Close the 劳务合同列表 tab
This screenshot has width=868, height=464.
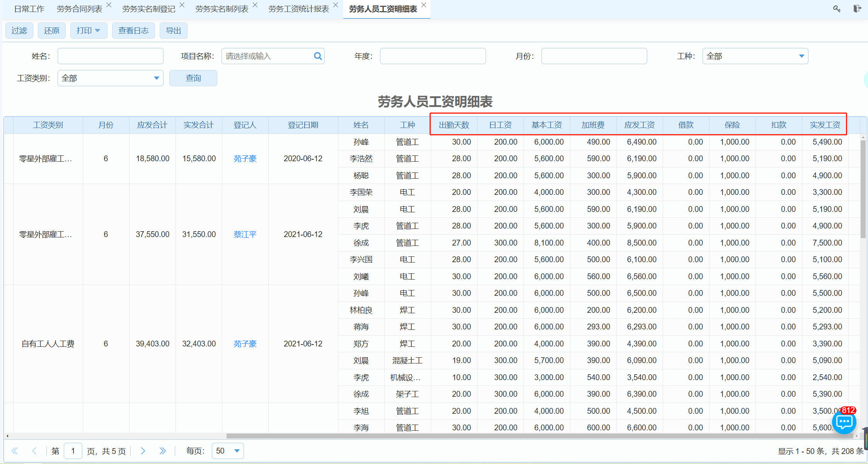[x=109, y=5]
